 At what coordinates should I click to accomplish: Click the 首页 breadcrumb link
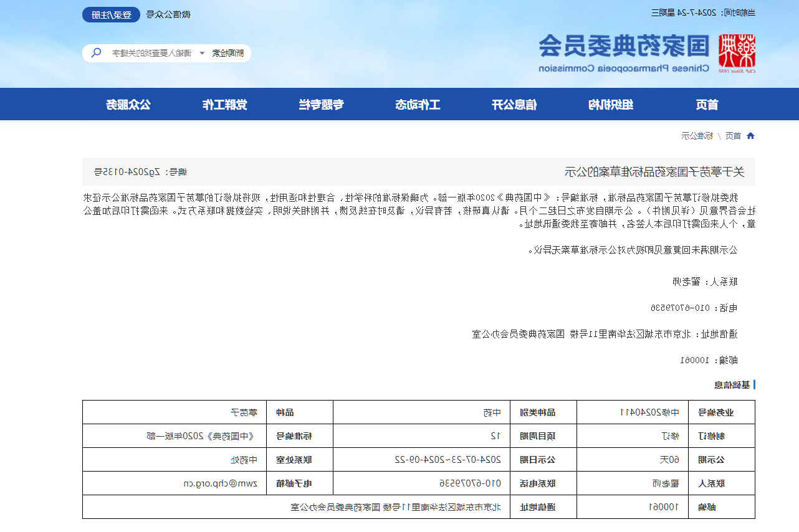click(x=733, y=136)
